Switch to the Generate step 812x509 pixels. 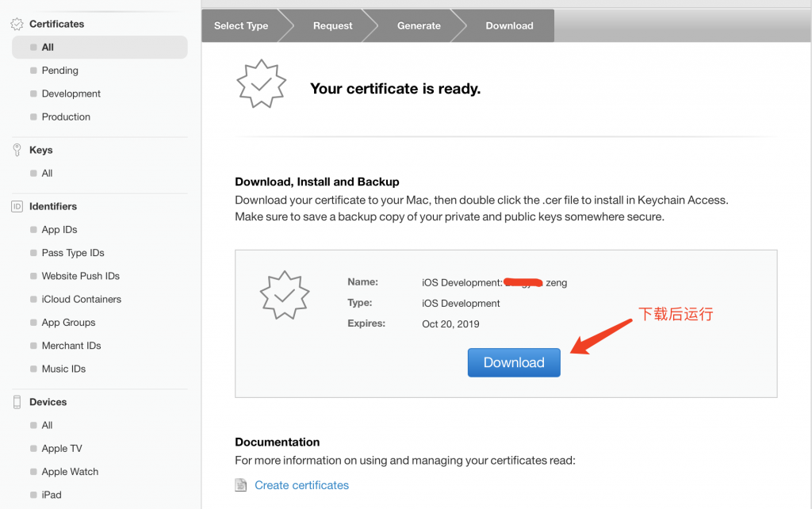[419, 25]
